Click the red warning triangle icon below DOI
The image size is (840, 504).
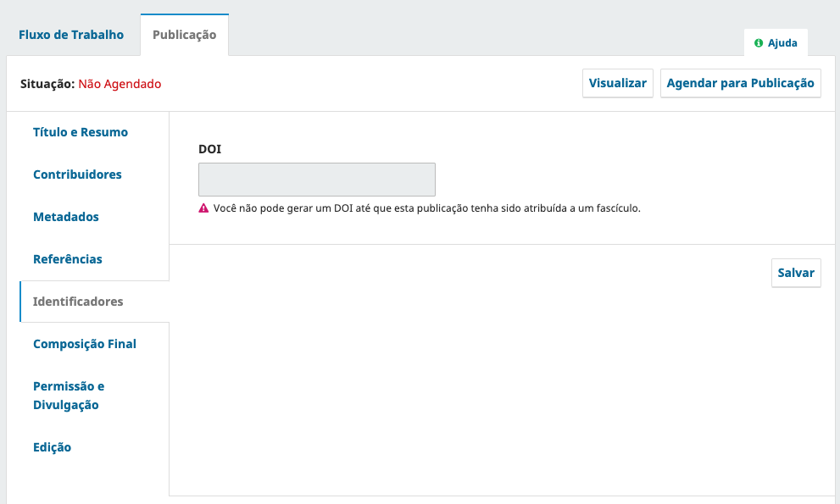point(203,208)
